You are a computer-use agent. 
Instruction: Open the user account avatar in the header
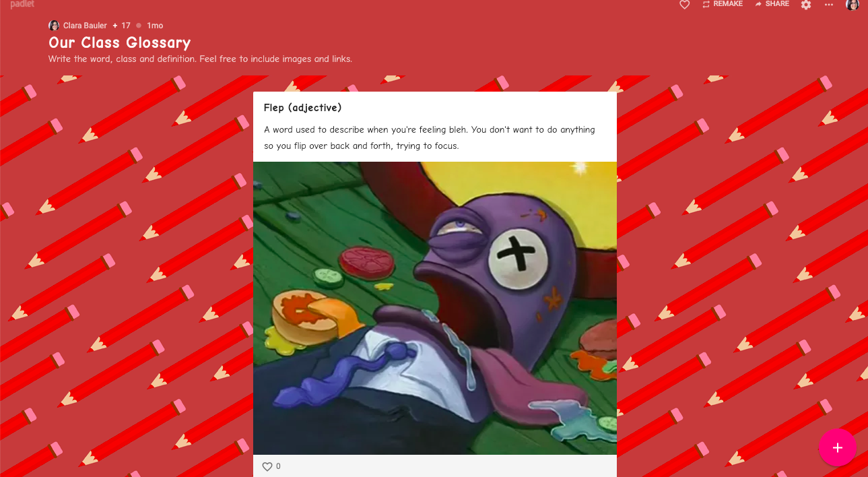(853, 4)
